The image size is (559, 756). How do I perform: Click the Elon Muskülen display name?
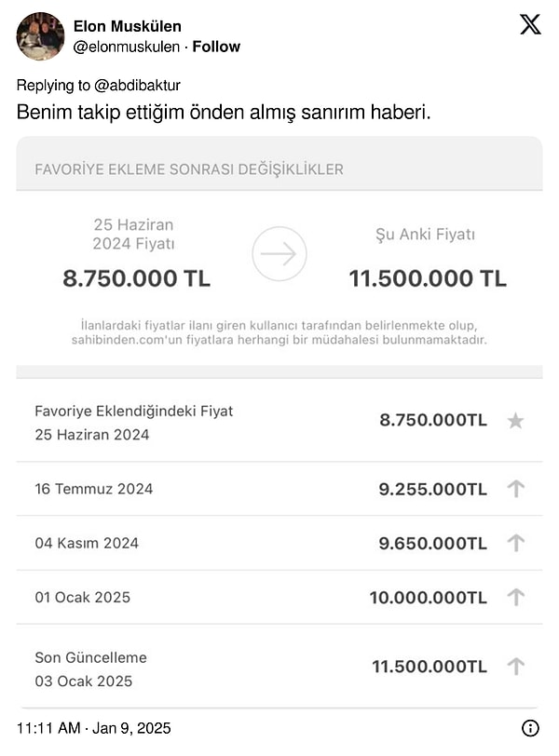(128, 26)
